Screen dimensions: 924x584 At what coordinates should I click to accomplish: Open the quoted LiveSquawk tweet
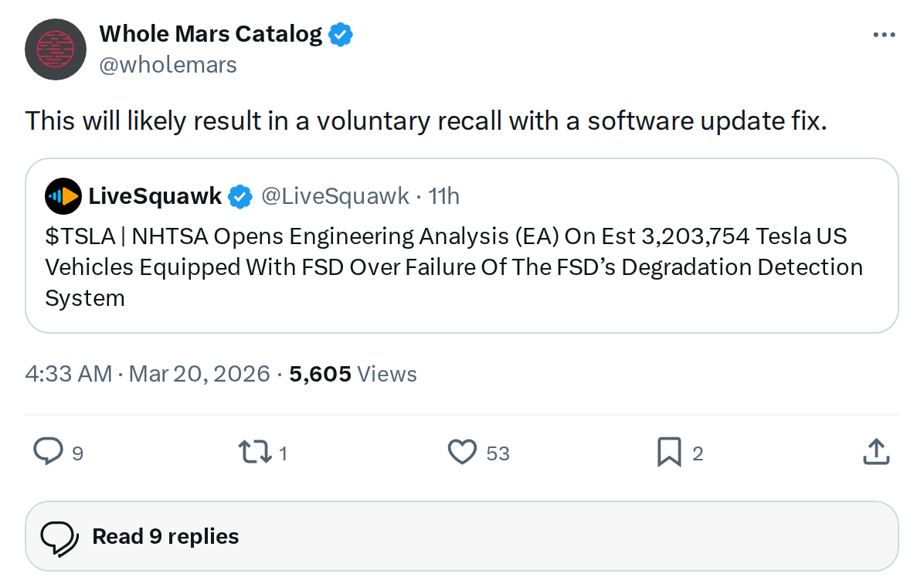click(x=462, y=267)
